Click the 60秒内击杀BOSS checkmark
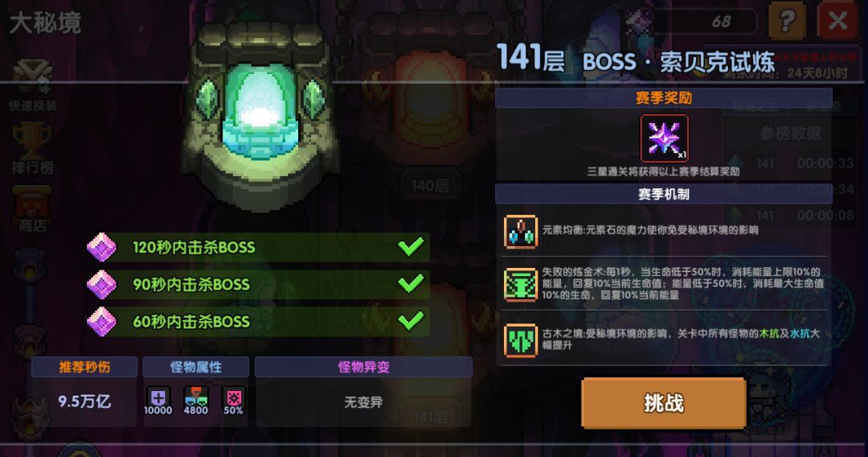 [411, 321]
